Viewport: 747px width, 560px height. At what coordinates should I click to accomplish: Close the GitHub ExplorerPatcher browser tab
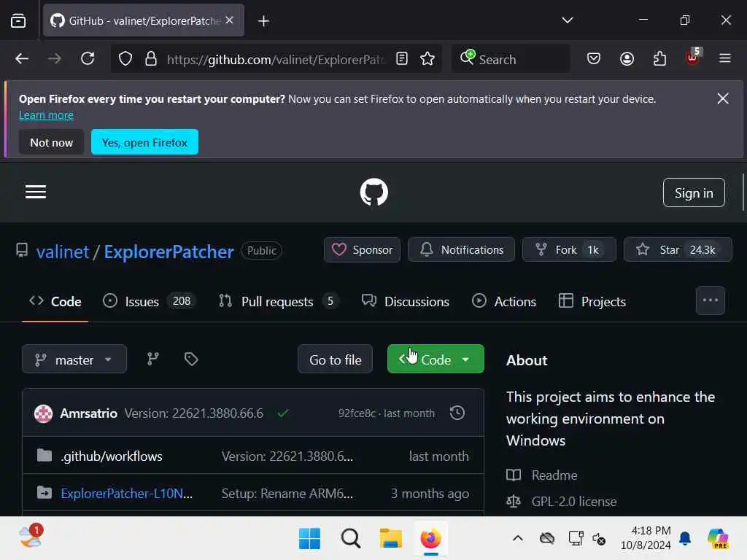pyautogui.click(x=229, y=20)
